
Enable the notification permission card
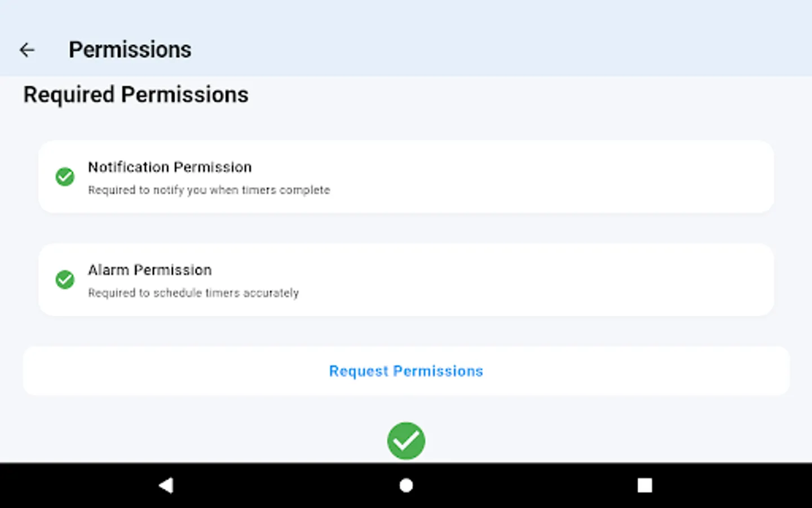(x=405, y=177)
